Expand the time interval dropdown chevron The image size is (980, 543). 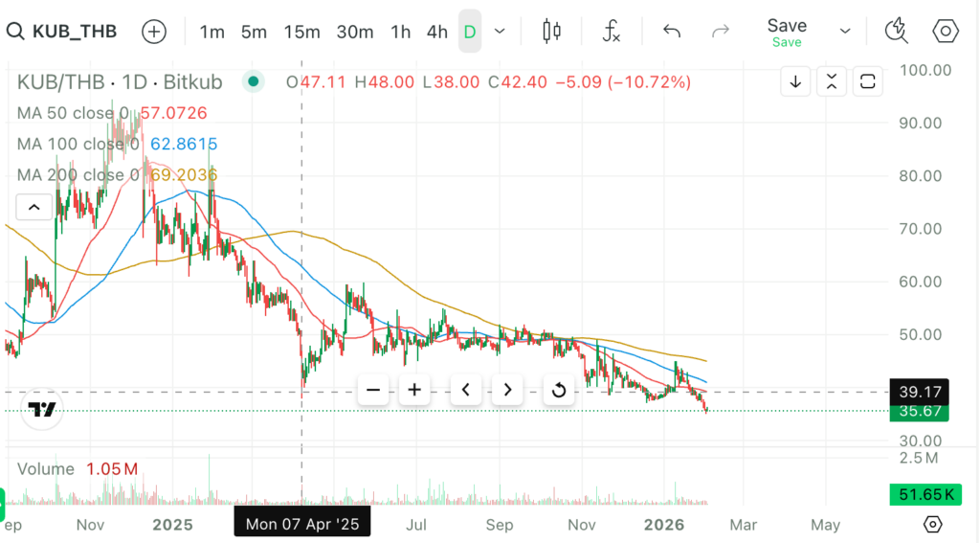500,32
